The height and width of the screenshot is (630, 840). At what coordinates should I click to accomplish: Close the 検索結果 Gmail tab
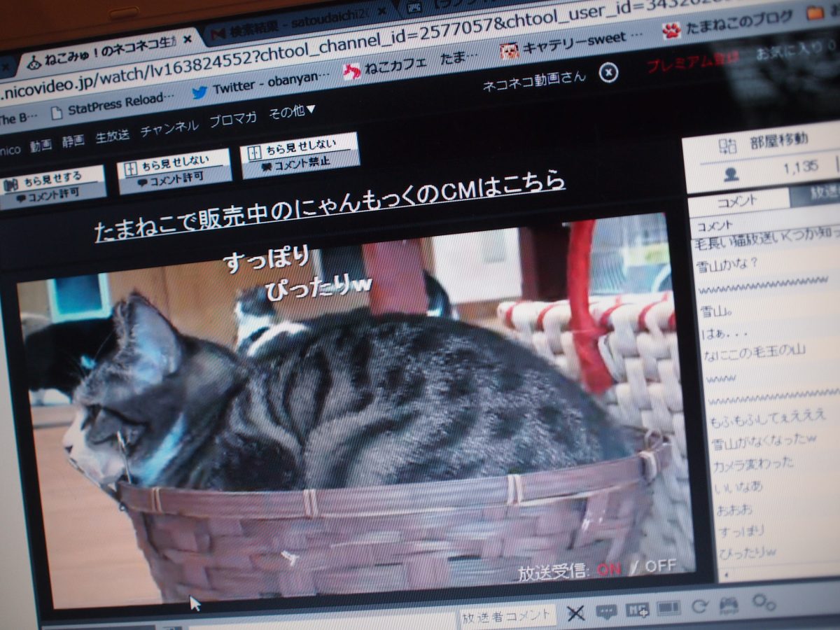click(x=381, y=12)
